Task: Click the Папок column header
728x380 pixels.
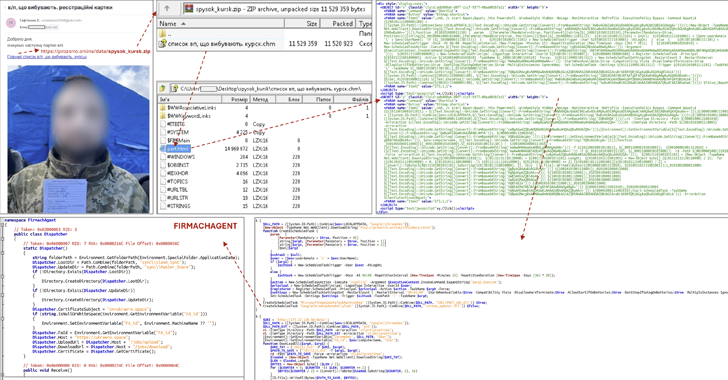Action: pyautogui.click(x=318, y=99)
